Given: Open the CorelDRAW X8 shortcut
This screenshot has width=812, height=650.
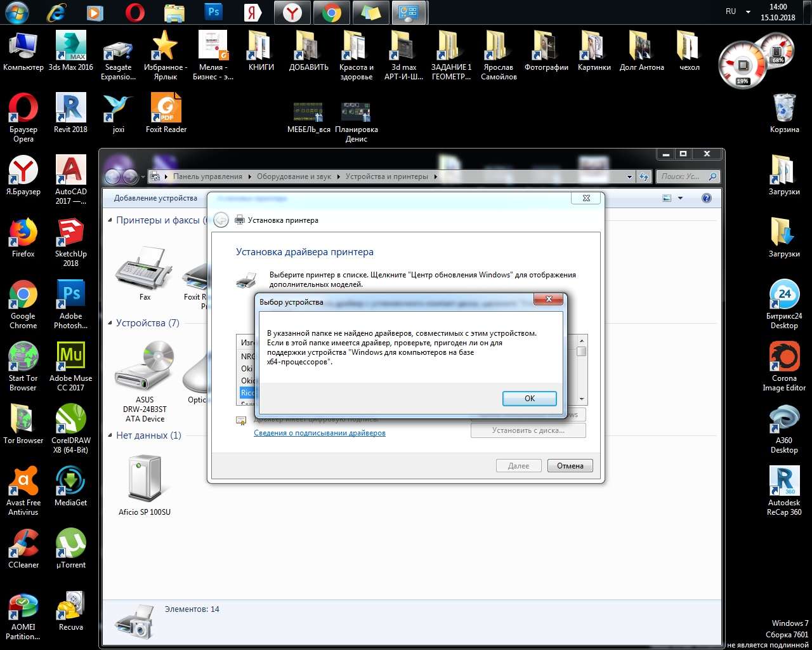Looking at the screenshot, I should [71, 429].
